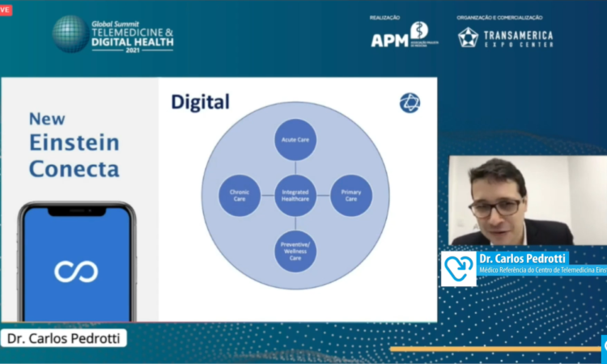The image size is (607, 364).
Task: Click the Dr. Carlos Pedrotti white label
Action: pos(64,338)
